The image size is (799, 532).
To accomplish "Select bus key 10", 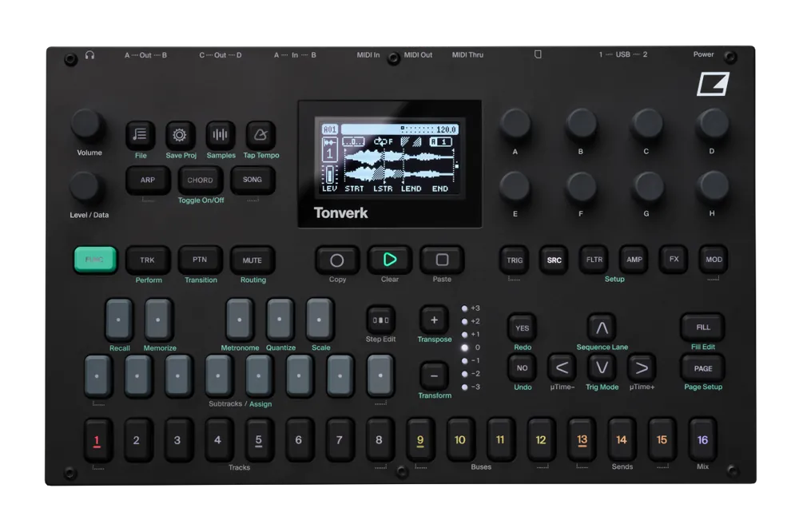I will click(x=460, y=440).
